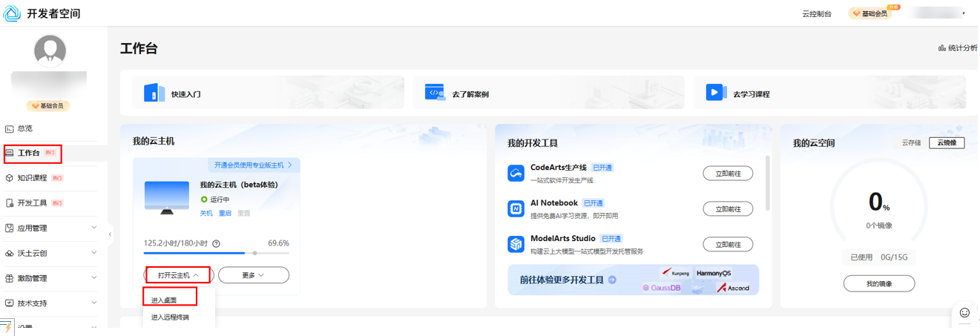The width and height of the screenshot is (980, 336).
Task: Click the GaussDB logo
Action: (662, 288)
